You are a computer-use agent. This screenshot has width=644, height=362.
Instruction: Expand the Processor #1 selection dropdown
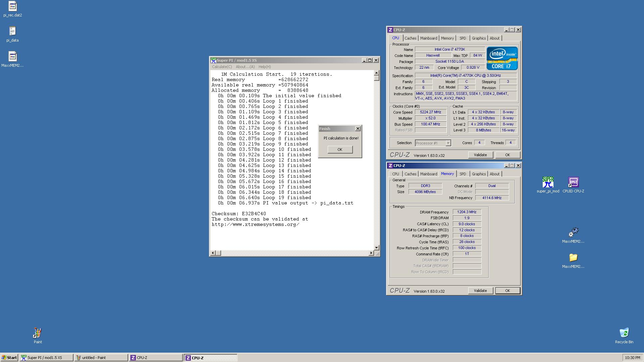click(x=448, y=143)
